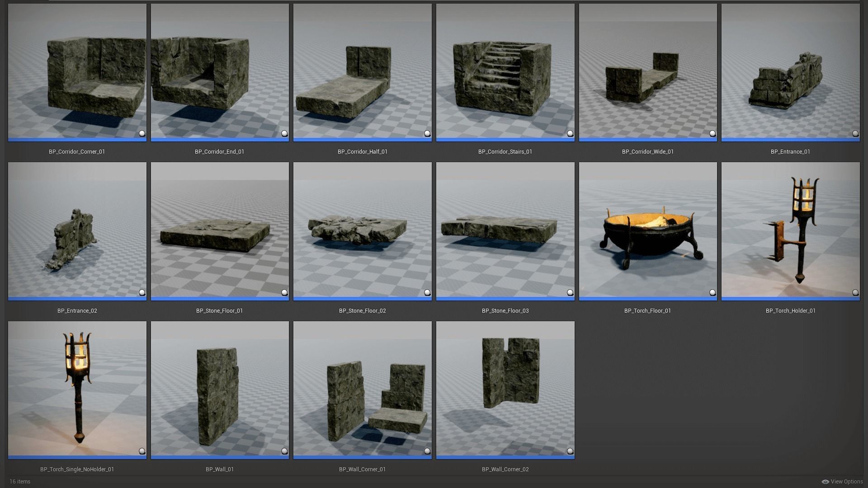Select the BP_Corridor_Corner_01 asset thumbnail
This screenshot has height=488, width=868.
tap(77, 72)
